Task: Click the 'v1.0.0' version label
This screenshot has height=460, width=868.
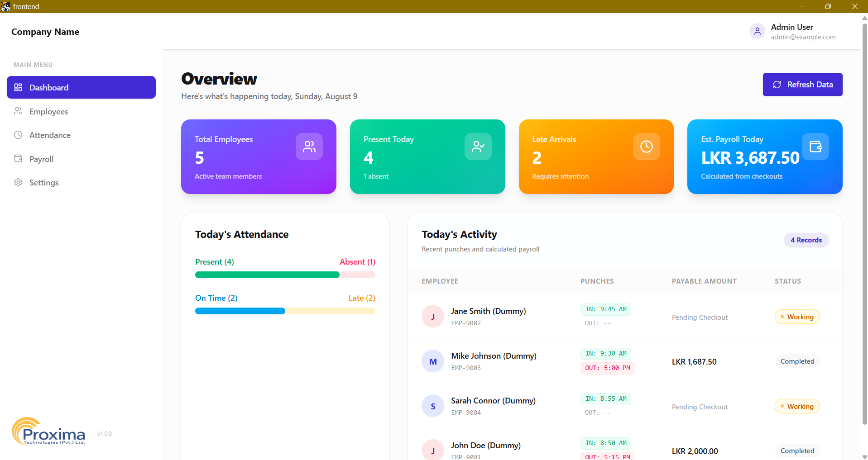Action: pyautogui.click(x=105, y=433)
